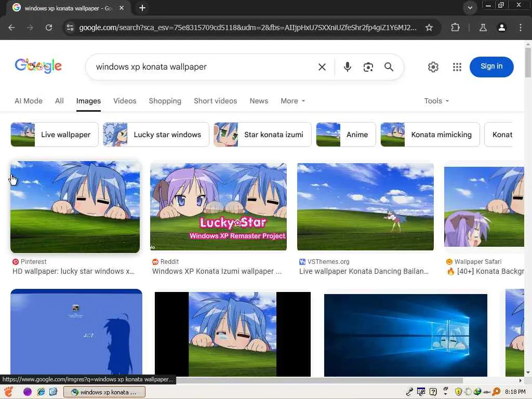Click the Google logo
532x399 pixels.
[x=38, y=66]
